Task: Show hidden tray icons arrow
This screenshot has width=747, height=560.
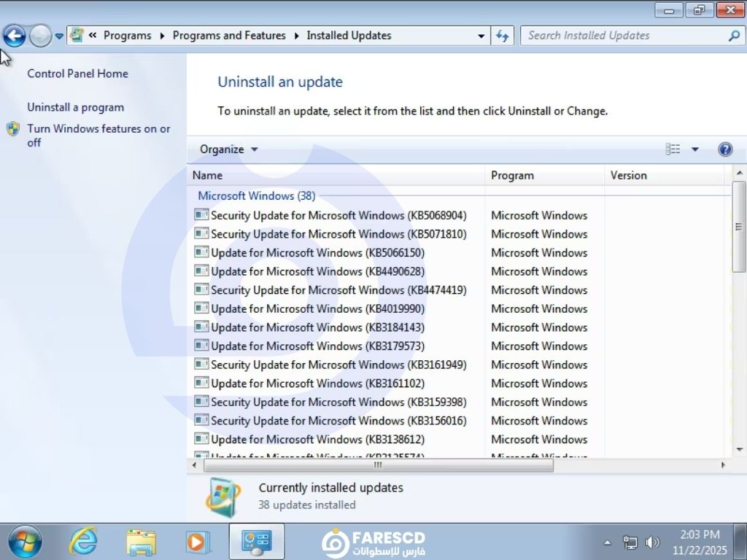Action: tap(608, 542)
